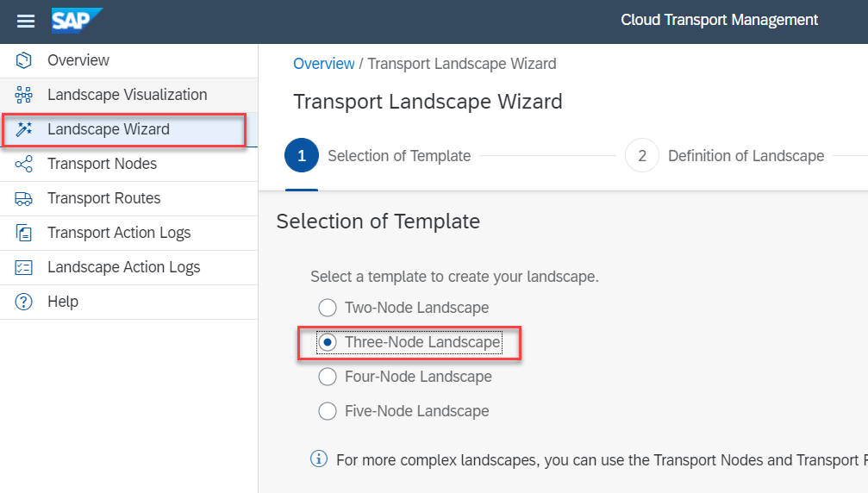This screenshot has height=493, width=868.
Task: Open Overview via its cube icon
Action: click(24, 60)
